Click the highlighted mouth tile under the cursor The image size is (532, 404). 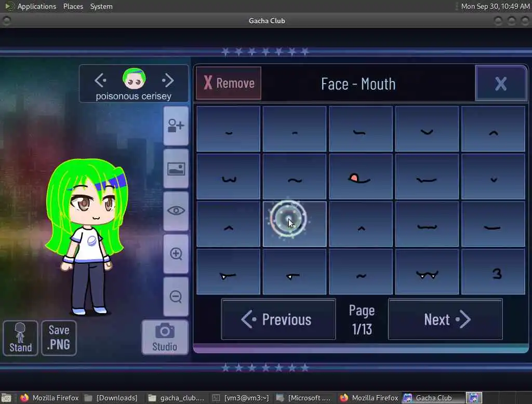[x=295, y=224]
